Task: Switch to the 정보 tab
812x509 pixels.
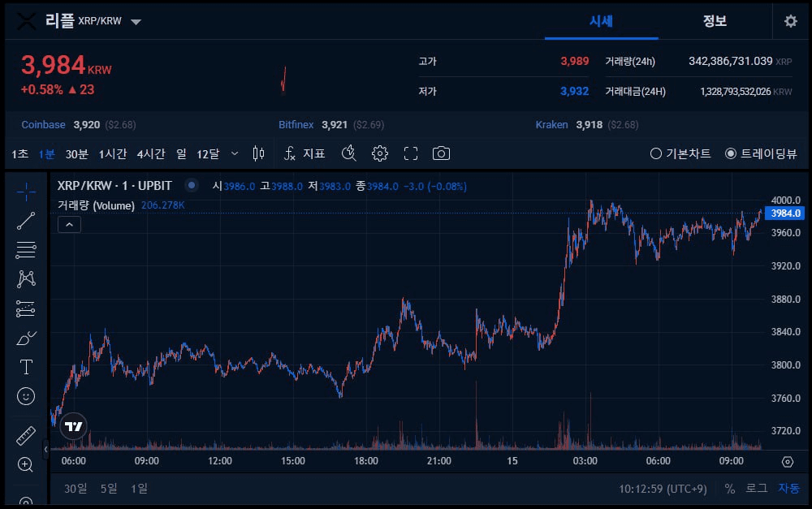Action: 715,22
